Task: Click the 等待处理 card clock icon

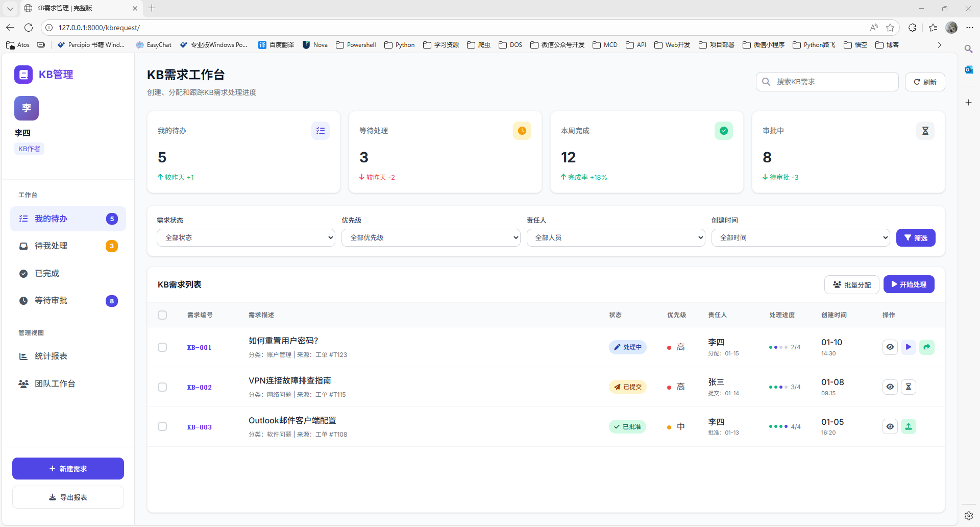Action: [x=522, y=131]
